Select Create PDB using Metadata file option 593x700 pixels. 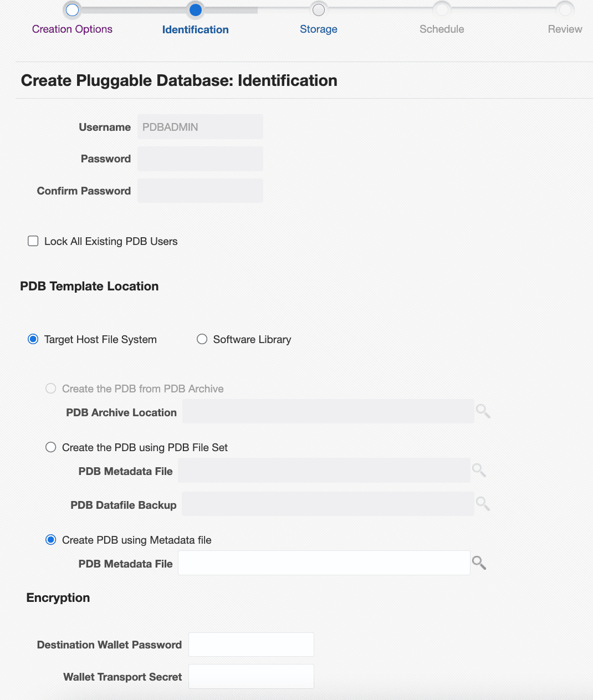coord(51,540)
